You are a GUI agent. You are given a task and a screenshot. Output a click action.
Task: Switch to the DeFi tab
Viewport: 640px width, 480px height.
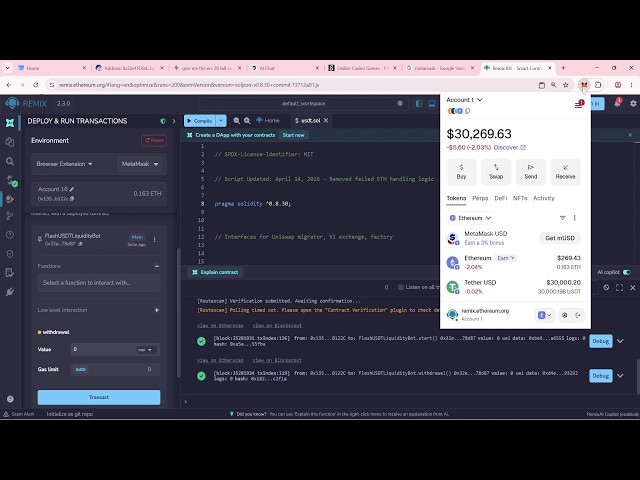pyautogui.click(x=500, y=198)
